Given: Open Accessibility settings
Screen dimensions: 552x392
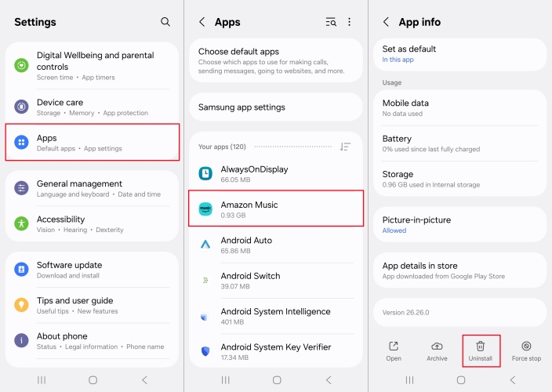Looking at the screenshot, I should pos(93,223).
